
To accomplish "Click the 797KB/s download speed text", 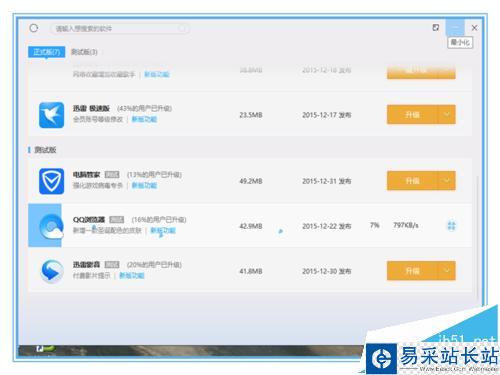I will [x=406, y=225].
